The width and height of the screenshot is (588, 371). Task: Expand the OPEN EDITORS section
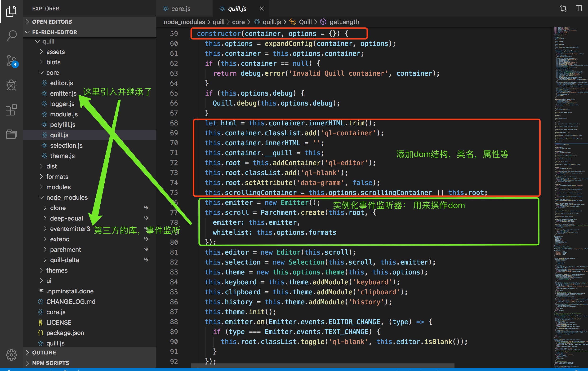[x=52, y=22]
